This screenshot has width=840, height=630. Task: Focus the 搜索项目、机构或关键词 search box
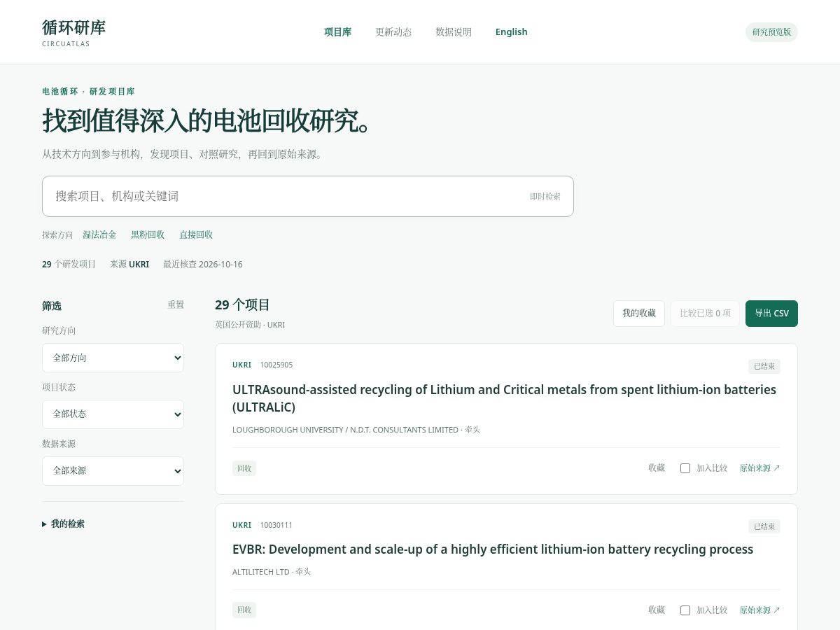point(308,196)
